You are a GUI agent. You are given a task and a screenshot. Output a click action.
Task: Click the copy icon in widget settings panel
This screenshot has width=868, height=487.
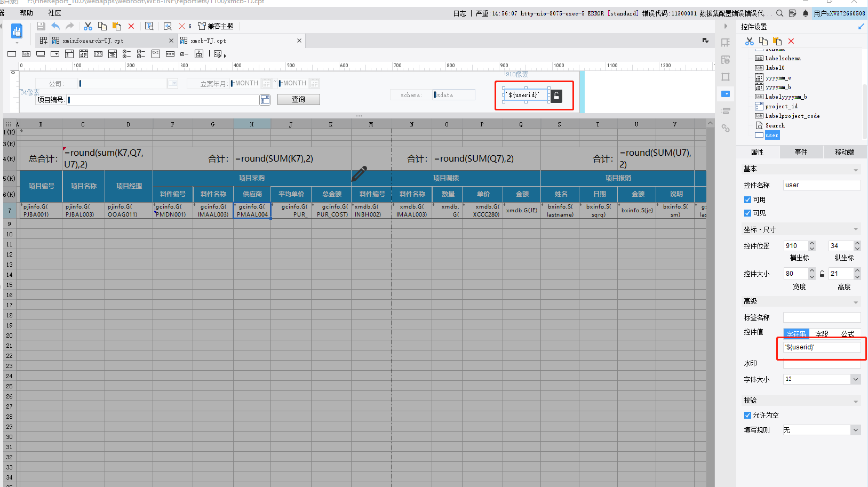tap(763, 41)
